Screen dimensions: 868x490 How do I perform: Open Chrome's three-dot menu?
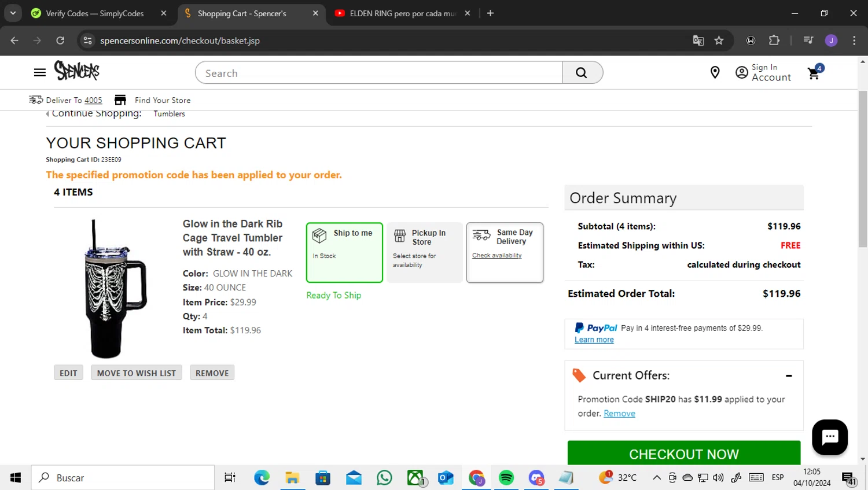click(854, 40)
